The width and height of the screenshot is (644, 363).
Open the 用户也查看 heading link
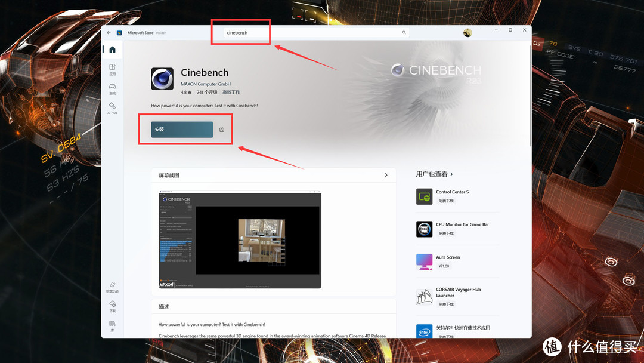pyautogui.click(x=432, y=174)
